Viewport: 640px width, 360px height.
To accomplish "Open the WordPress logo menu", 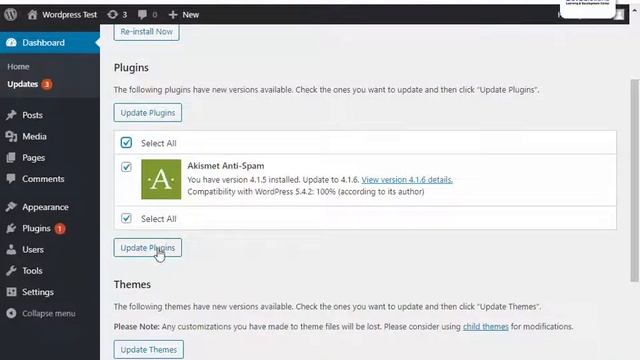I will pos(11,15).
